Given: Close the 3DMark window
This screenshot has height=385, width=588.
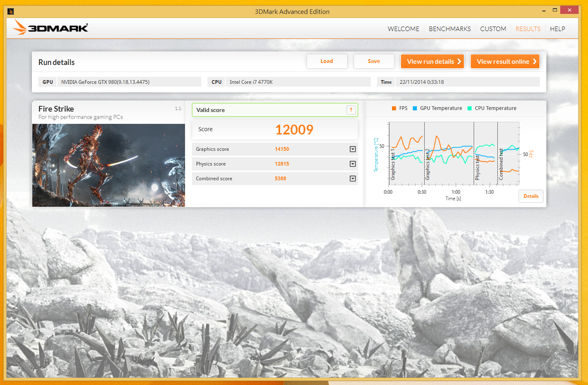Looking at the screenshot, I should [x=569, y=10].
